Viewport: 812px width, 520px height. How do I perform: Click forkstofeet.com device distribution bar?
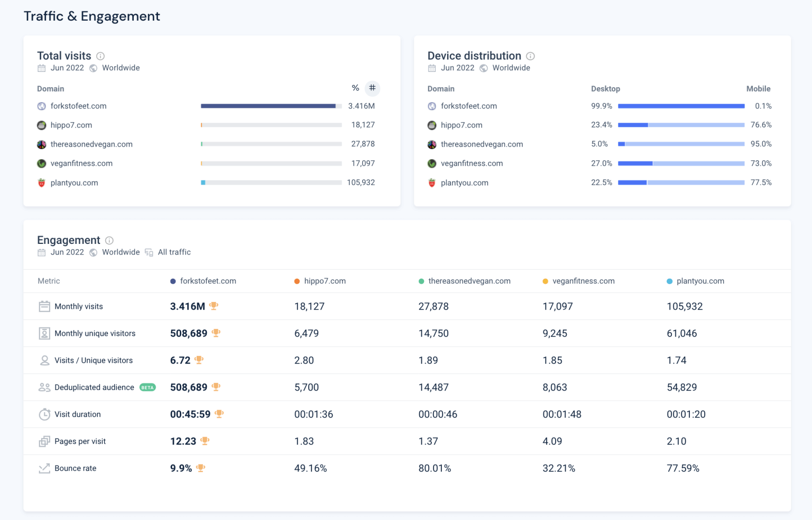click(681, 106)
